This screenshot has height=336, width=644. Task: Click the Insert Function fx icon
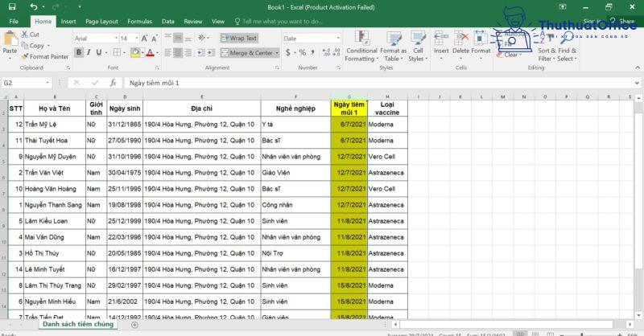113,83
